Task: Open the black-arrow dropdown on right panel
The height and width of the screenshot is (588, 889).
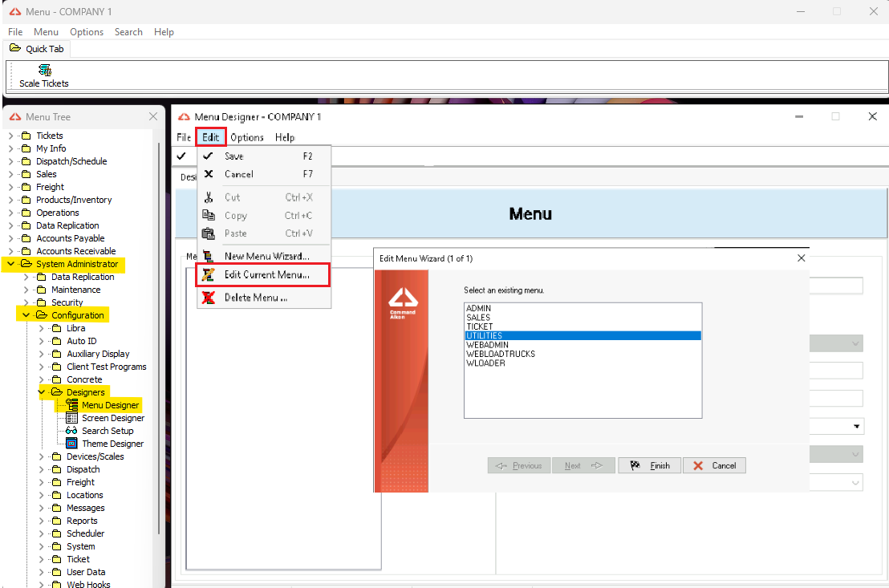Action: [856, 427]
